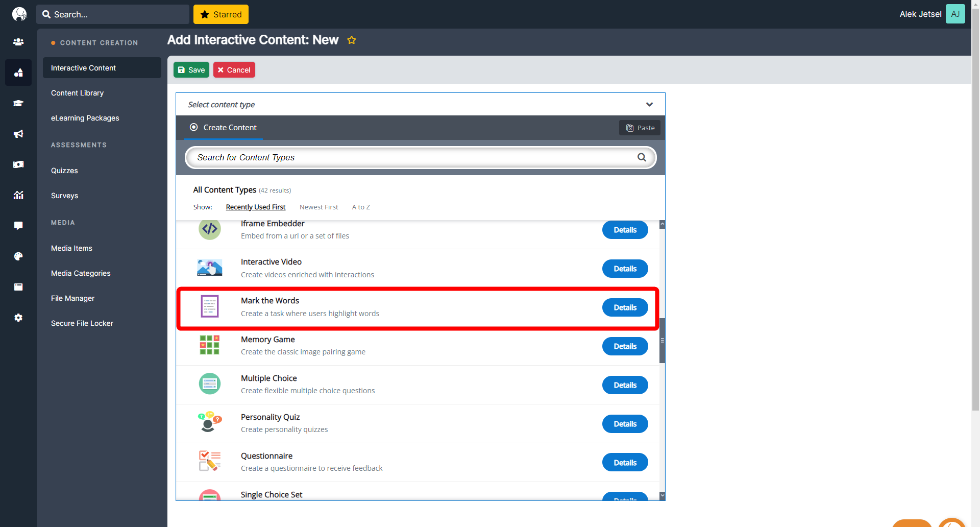Sort by Newest First
The height and width of the screenshot is (527, 980).
pos(319,207)
